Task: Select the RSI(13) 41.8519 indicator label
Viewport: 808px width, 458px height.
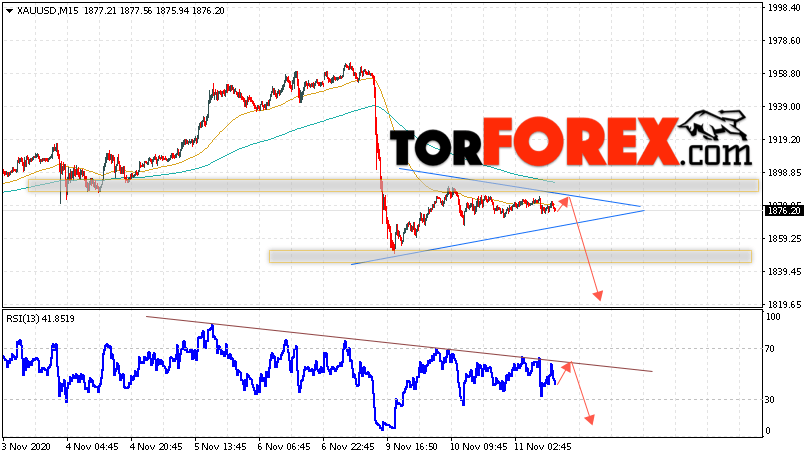Action: [x=40, y=319]
